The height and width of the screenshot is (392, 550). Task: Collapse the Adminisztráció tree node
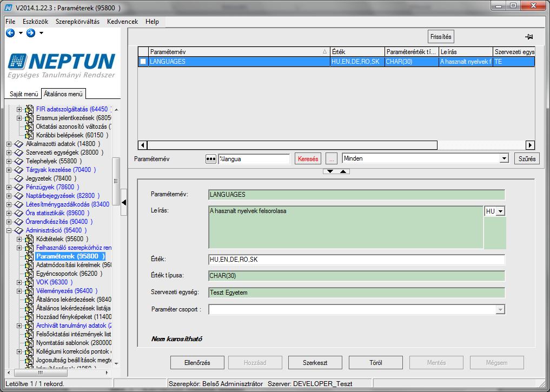9,230
